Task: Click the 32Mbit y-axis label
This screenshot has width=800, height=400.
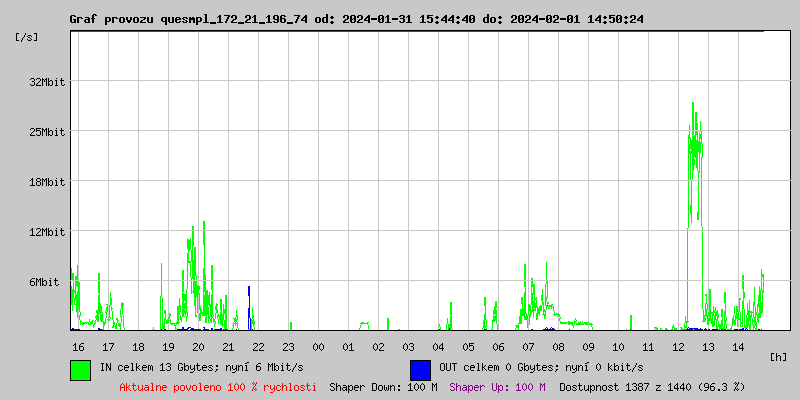Action: pos(46,82)
